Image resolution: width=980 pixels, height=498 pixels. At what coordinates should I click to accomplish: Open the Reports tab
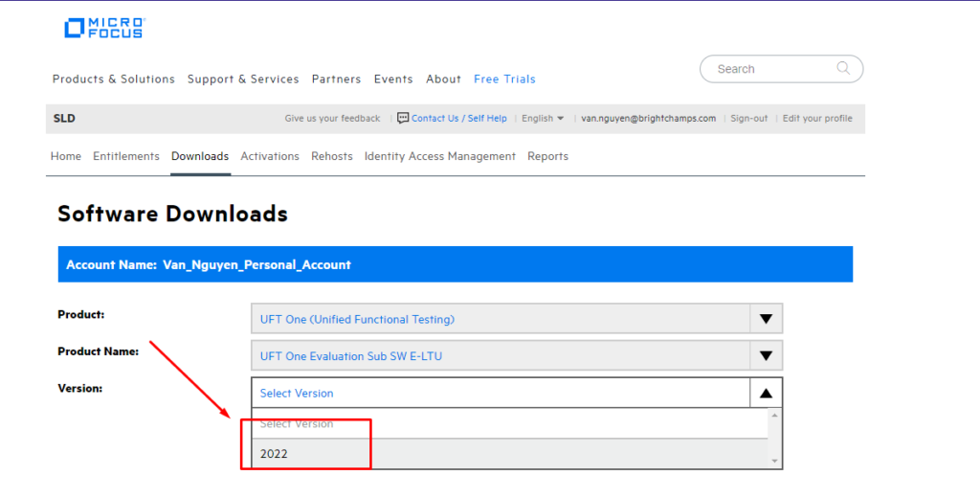click(x=547, y=156)
